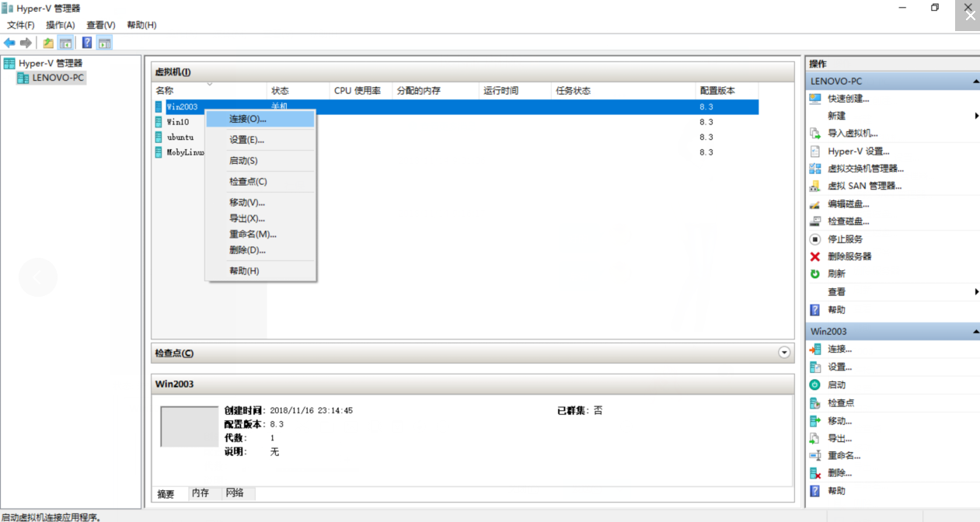980x522 pixels.
Task: Click the Win2003 VM icon in list
Action: coord(159,106)
